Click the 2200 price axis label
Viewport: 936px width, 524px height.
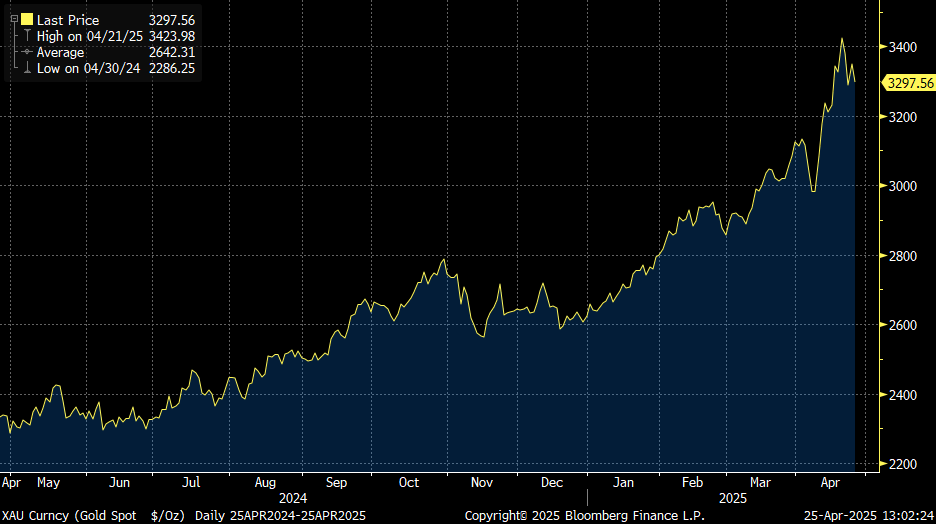tap(902, 465)
